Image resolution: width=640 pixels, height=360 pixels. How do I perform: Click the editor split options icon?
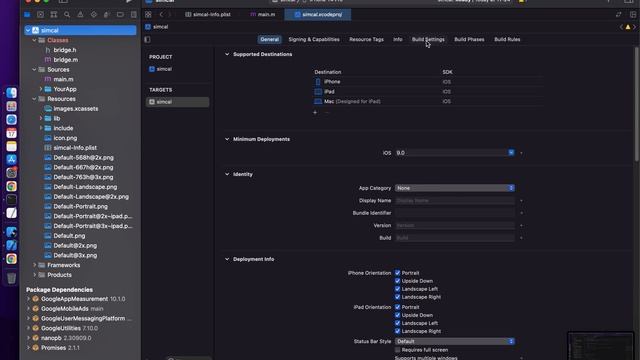click(x=633, y=14)
